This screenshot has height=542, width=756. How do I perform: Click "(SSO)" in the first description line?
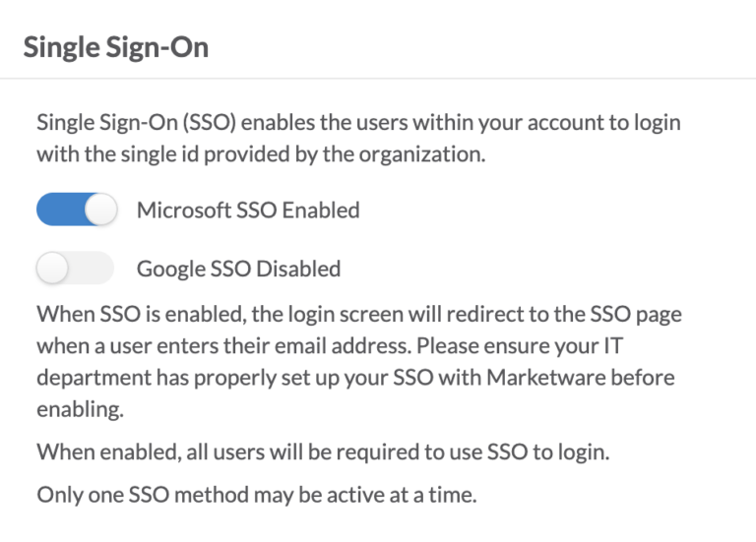pos(210,122)
